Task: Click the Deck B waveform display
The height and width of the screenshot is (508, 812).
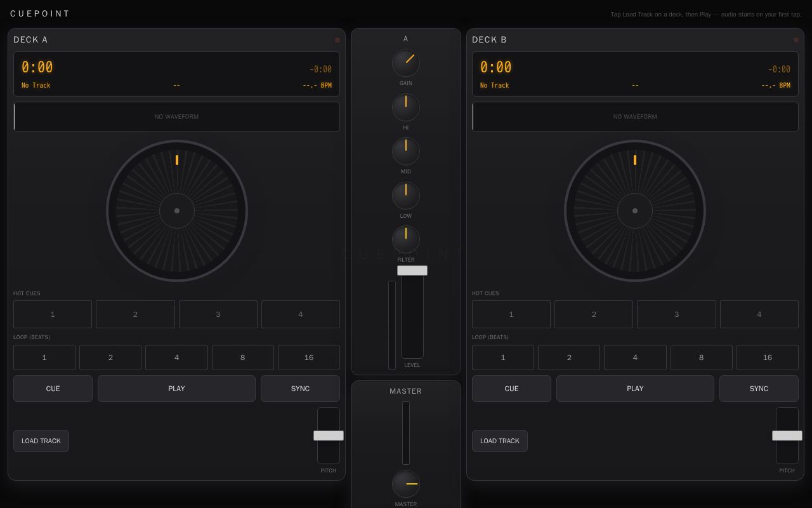Action: (x=635, y=117)
